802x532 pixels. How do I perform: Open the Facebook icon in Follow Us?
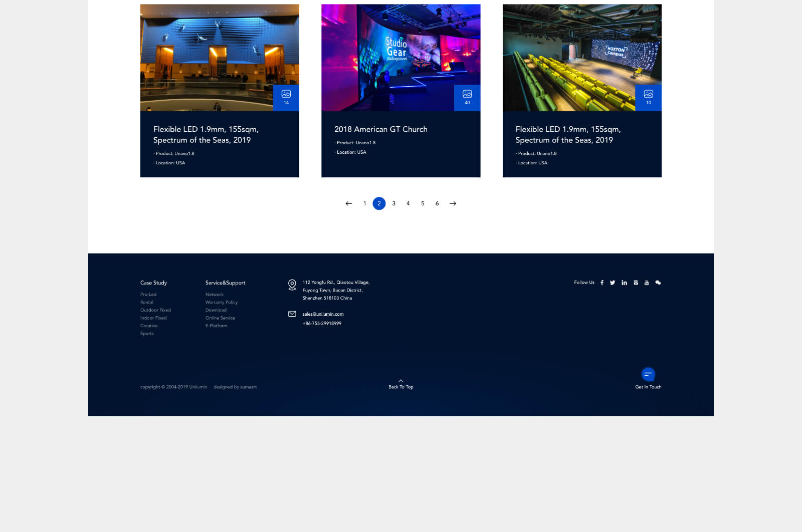click(602, 283)
